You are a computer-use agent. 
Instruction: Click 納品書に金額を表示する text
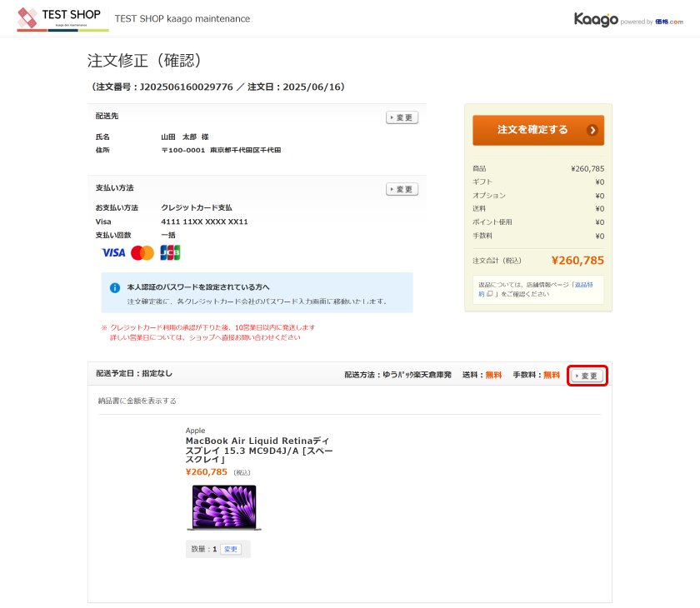pyautogui.click(x=137, y=401)
